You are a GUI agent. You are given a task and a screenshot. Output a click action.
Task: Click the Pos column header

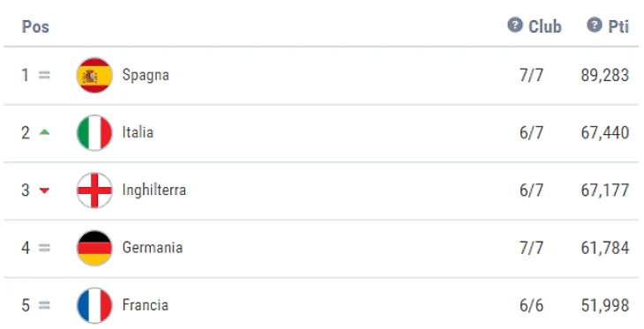35,26
